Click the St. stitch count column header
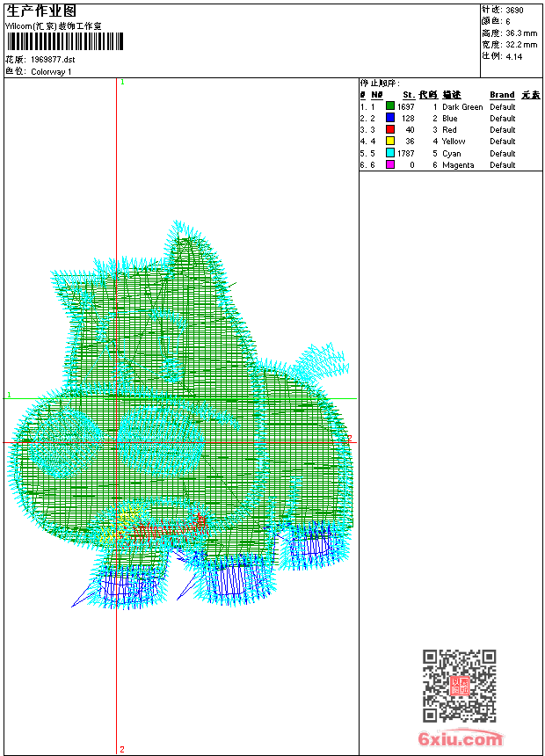This screenshot has height=756, width=545. coord(408,95)
